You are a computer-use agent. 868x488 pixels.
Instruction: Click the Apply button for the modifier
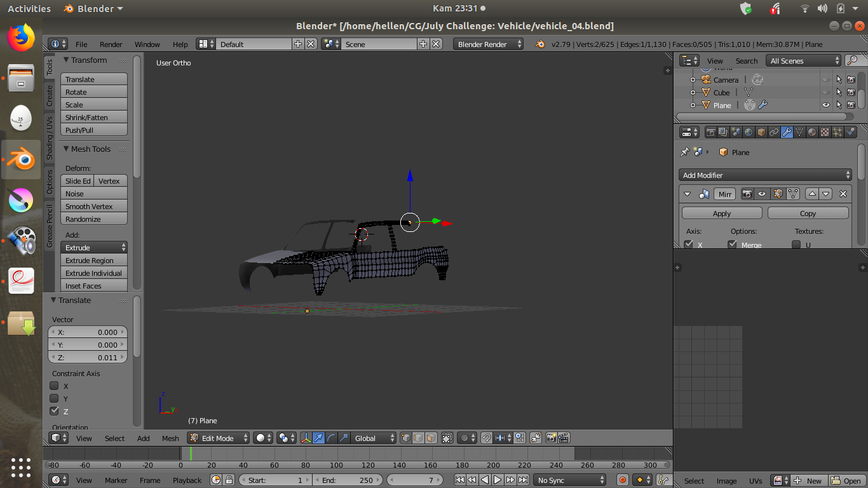(722, 213)
